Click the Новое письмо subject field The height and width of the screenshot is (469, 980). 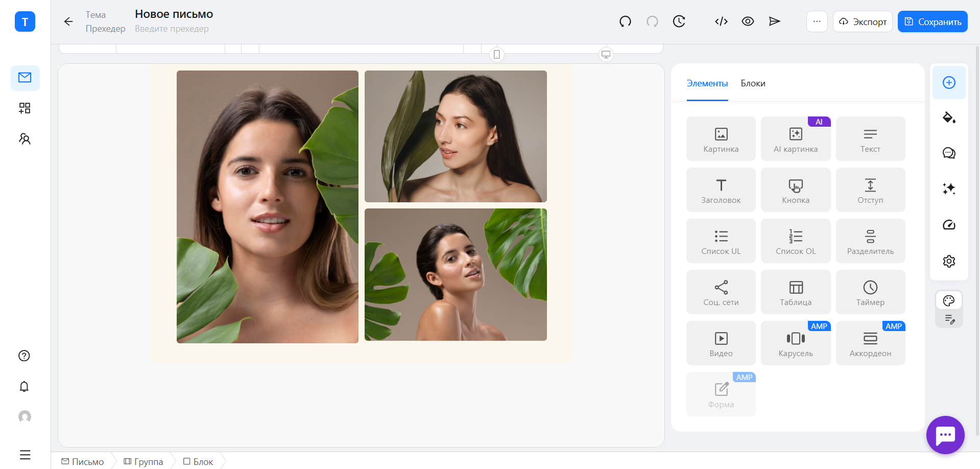(x=174, y=14)
